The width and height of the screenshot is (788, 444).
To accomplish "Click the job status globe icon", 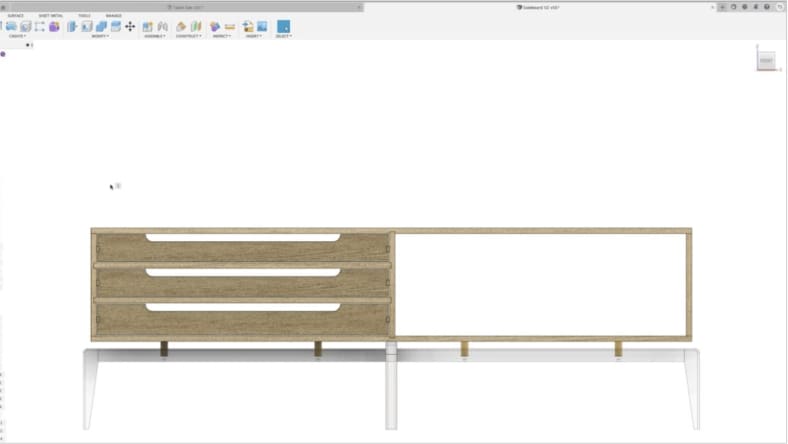I will 745,7.
